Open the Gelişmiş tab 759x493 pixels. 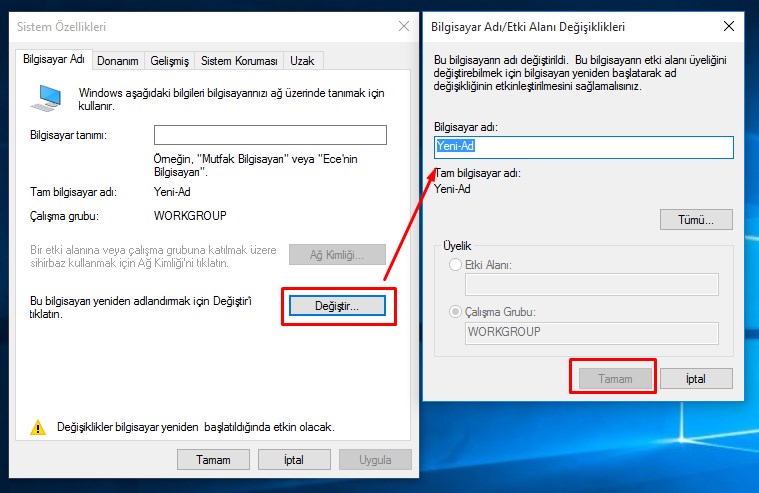click(169, 61)
